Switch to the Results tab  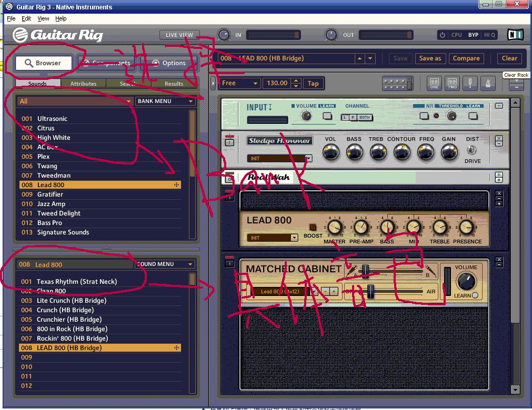(x=174, y=84)
